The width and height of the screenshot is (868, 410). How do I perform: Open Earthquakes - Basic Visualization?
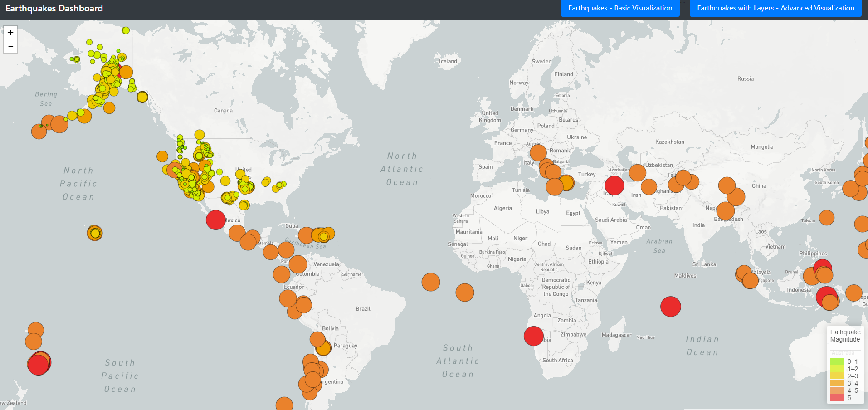pos(620,8)
